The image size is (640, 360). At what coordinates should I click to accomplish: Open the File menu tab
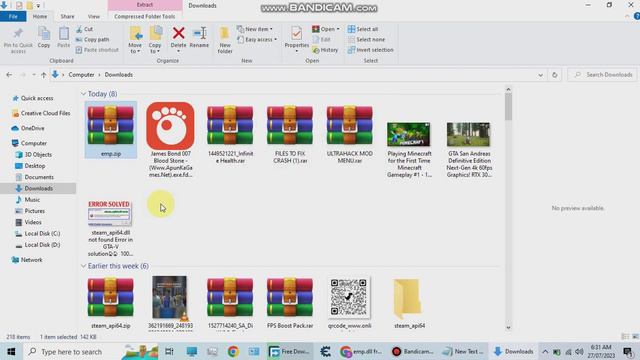click(13, 16)
